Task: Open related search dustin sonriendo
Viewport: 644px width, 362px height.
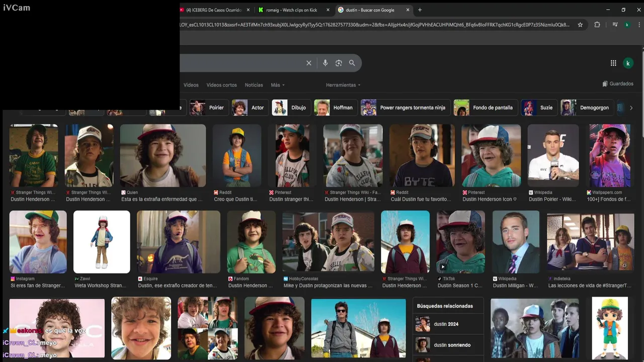Action: pos(448,345)
